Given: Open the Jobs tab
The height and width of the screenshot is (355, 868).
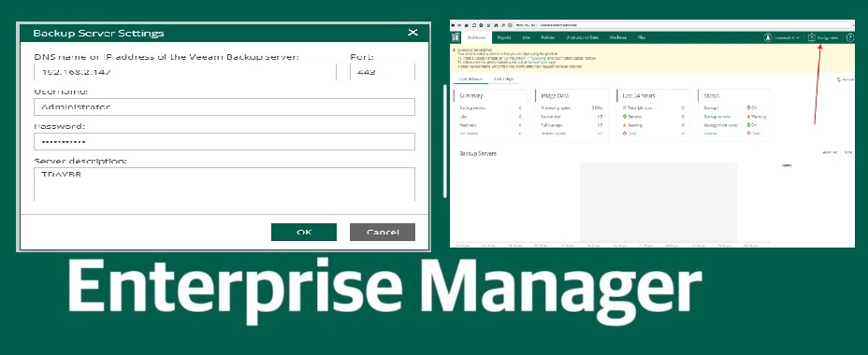Looking at the screenshot, I should [526, 37].
